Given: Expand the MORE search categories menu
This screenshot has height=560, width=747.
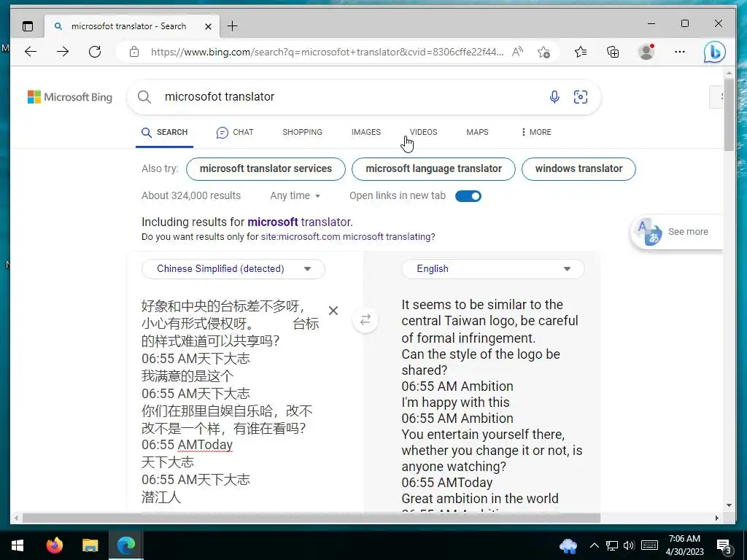Looking at the screenshot, I should (x=536, y=133).
